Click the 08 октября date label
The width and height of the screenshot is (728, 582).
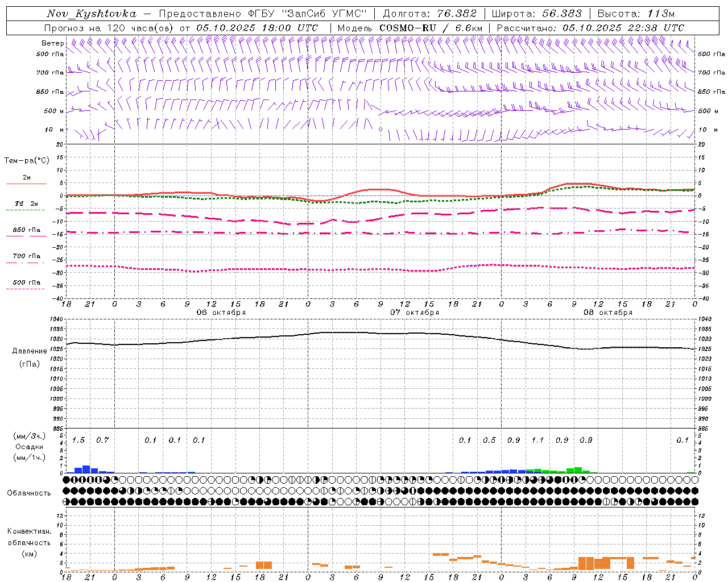tap(608, 313)
